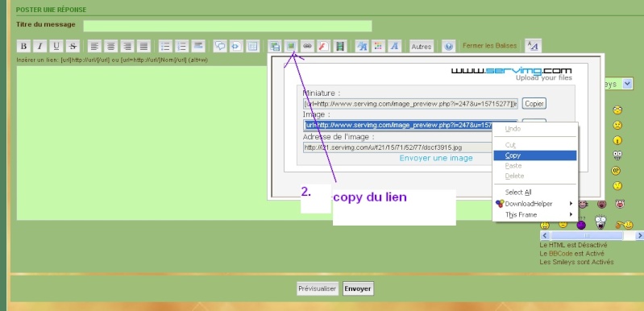Screen dimensions: 644x311
Task: Click Envoyer une image link
Action: click(x=436, y=158)
